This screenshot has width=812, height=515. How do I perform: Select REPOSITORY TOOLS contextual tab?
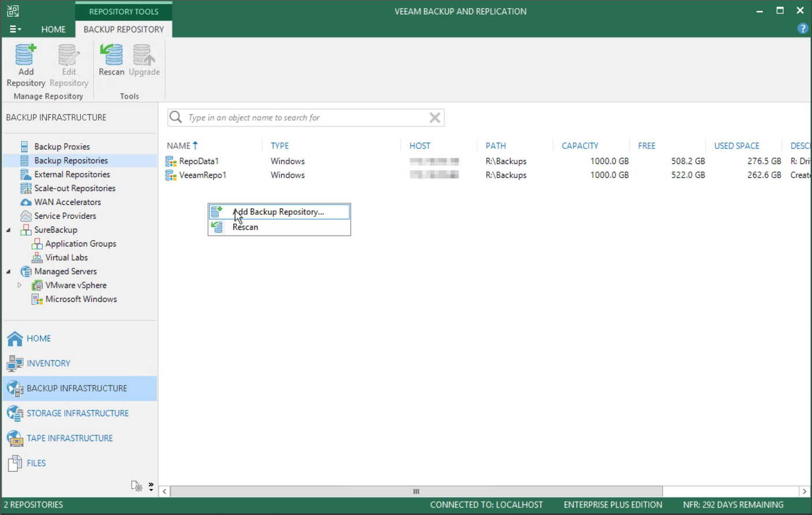tap(124, 12)
